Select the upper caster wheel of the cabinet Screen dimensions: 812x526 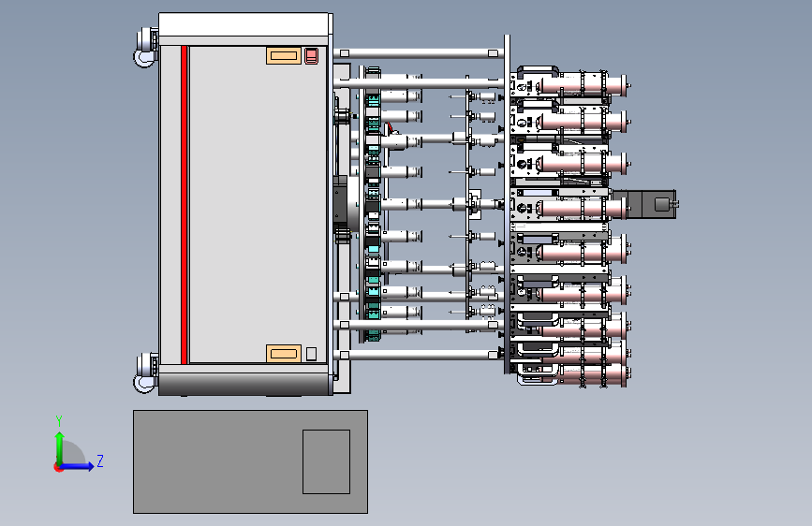click(x=145, y=47)
